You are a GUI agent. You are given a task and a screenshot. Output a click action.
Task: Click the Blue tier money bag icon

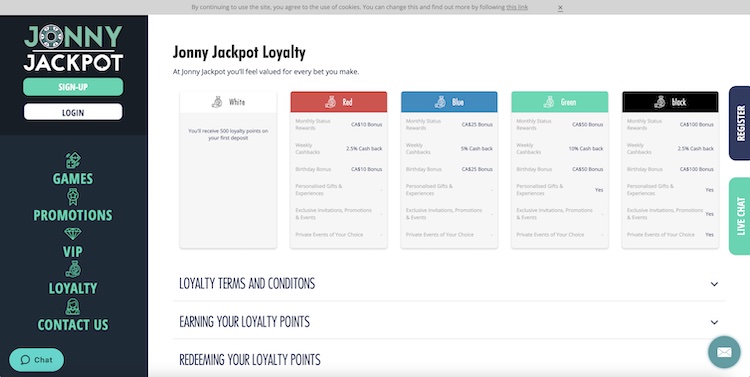(x=441, y=102)
